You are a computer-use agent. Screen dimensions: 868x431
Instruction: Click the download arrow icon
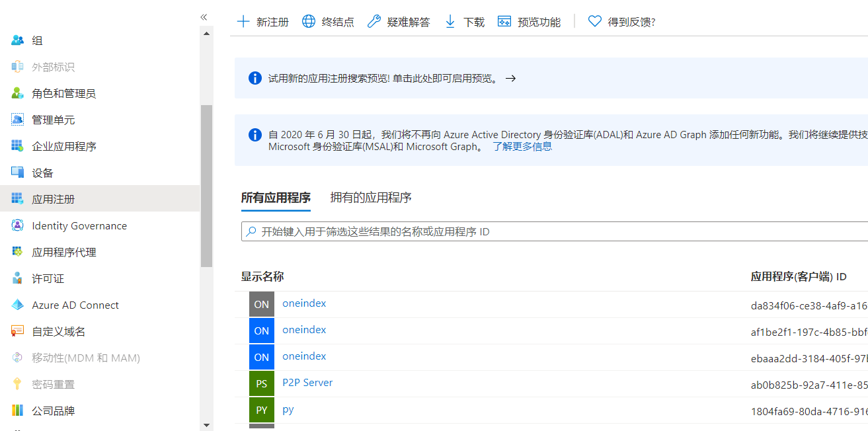click(x=450, y=22)
